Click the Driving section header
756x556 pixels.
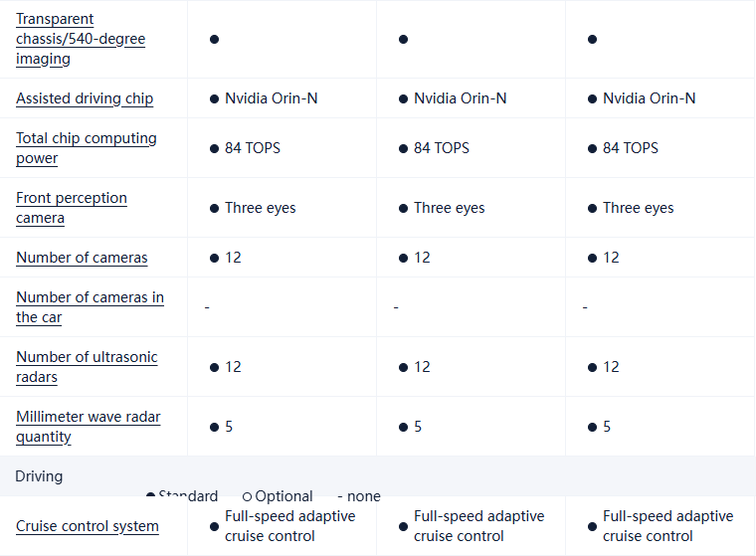(x=39, y=476)
